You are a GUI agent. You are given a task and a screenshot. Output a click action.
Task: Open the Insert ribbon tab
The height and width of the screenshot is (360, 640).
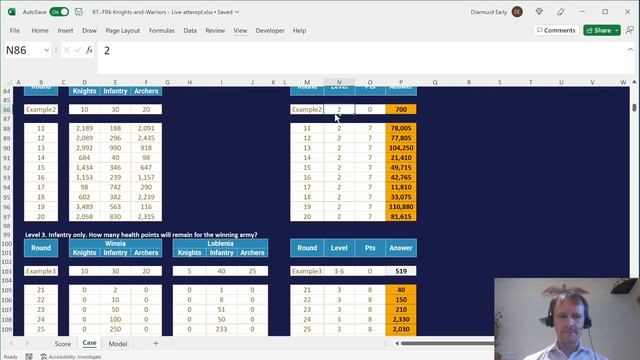click(x=65, y=31)
